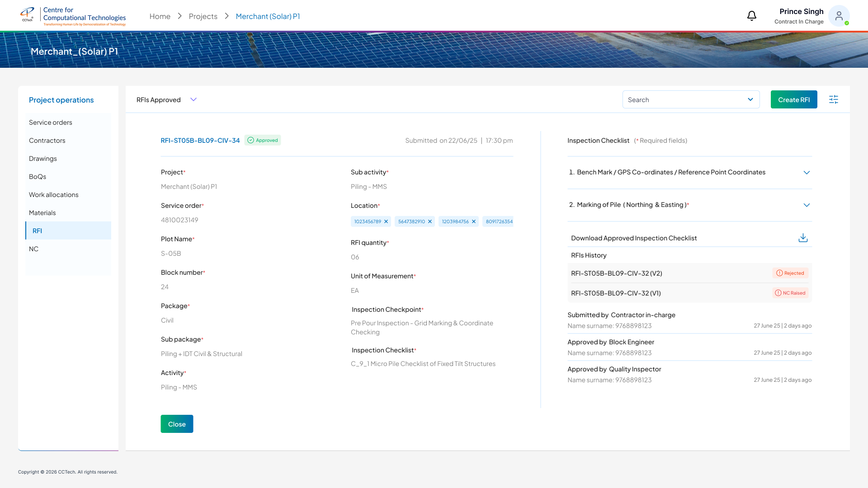Go to Work allocations section
Image resolution: width=868 pixels, height=488 pixels.
point(54,195)
